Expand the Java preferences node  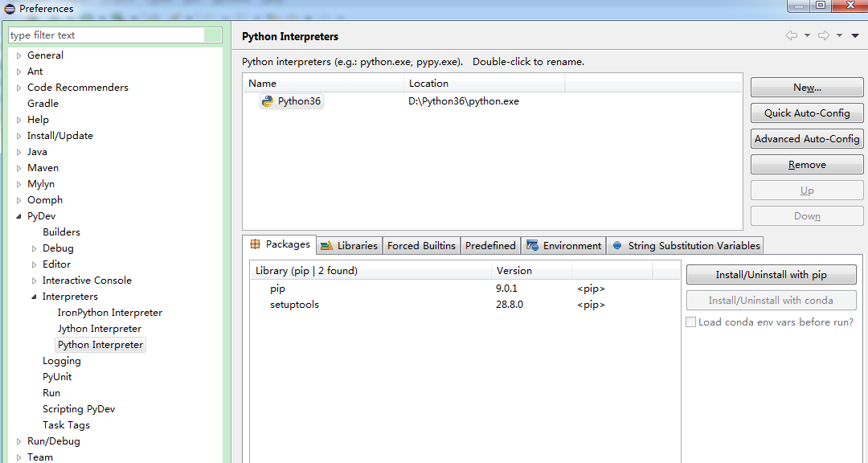[18, 152]
